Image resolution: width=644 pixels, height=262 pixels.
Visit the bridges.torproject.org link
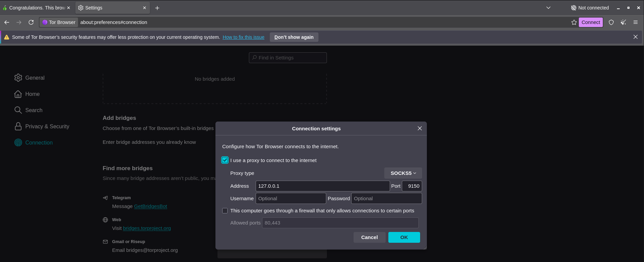[x=147, y=228]
